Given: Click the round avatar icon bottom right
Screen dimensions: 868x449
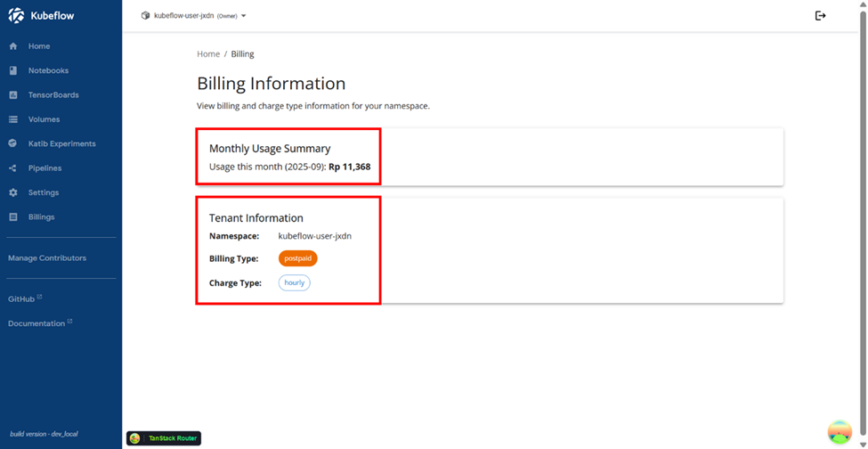Looking at the screenshot, I should (x=840, y=432).
